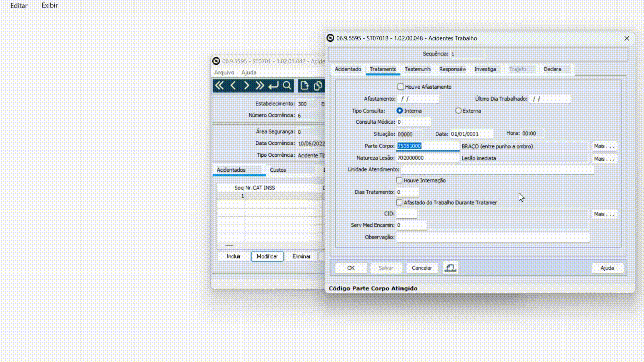Select the Tratamento tab
This screenshot has width=644, height=362.
point(383,69)
